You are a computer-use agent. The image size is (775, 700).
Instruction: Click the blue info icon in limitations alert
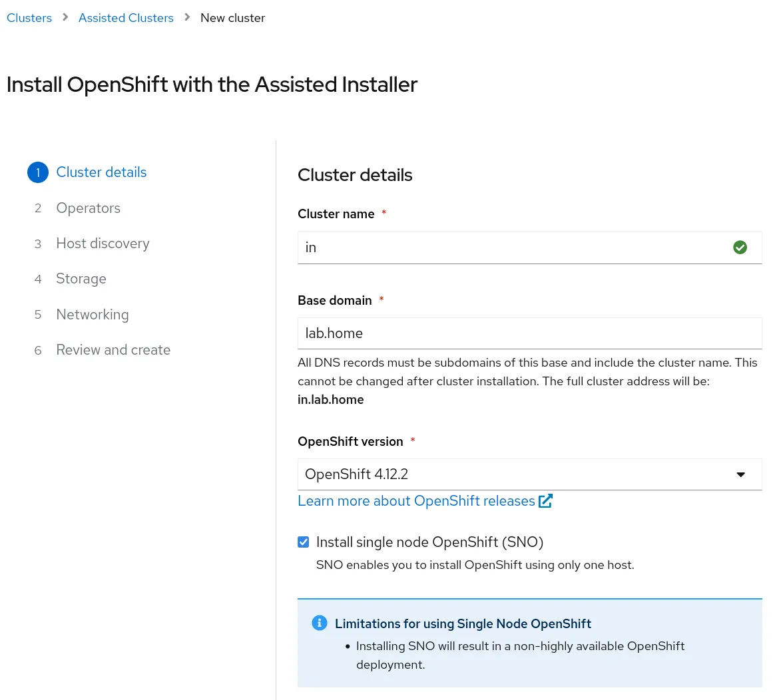click(x=320, y=623)
